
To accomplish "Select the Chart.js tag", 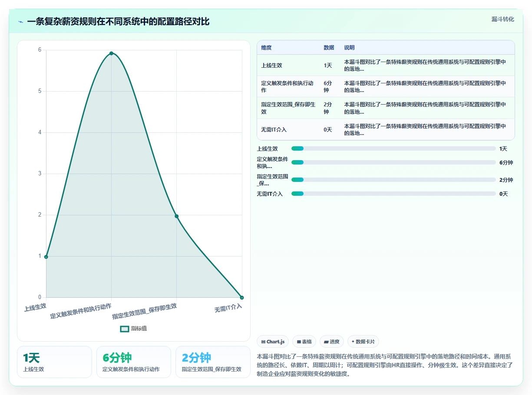I will pos(273,342).
